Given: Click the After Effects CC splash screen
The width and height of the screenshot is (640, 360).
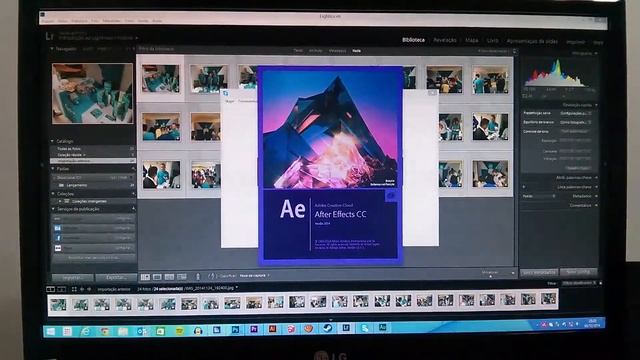Looking at the screenshot, I should click(330, 164).
